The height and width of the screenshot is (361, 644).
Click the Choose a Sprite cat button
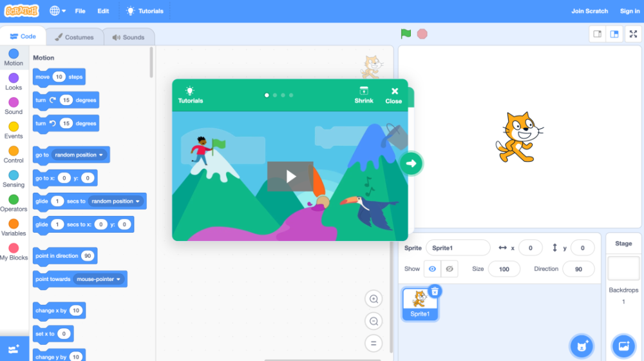click(x=582, y=346)
